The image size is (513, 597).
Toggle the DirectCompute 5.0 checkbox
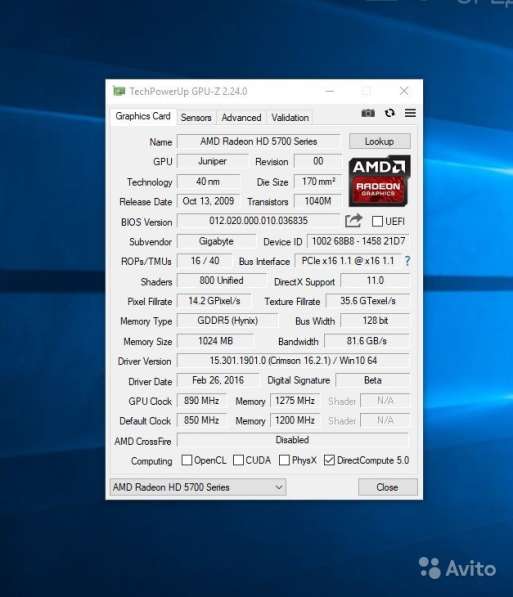[x=329, y=460]
